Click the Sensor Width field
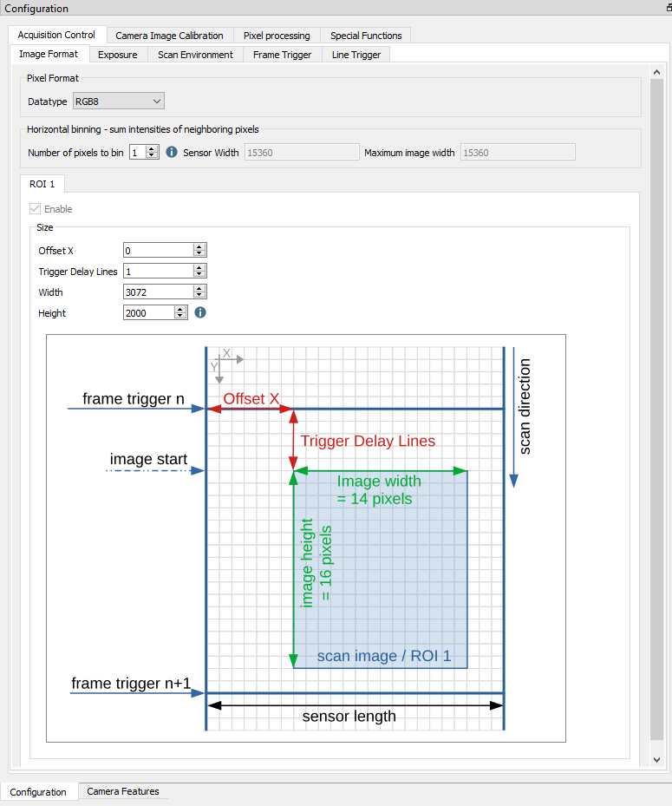Image resolution: width=672 pixels, height=806 pixels. click(x=302, y=152)
